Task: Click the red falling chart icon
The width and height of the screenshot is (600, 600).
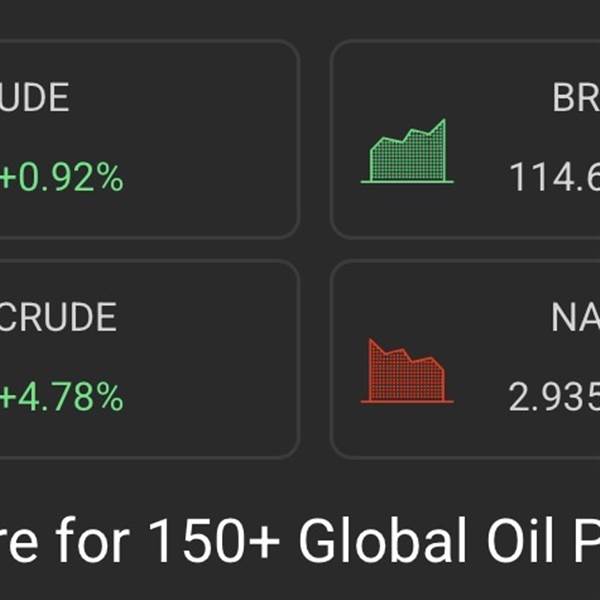Action: tap(407, 372)
